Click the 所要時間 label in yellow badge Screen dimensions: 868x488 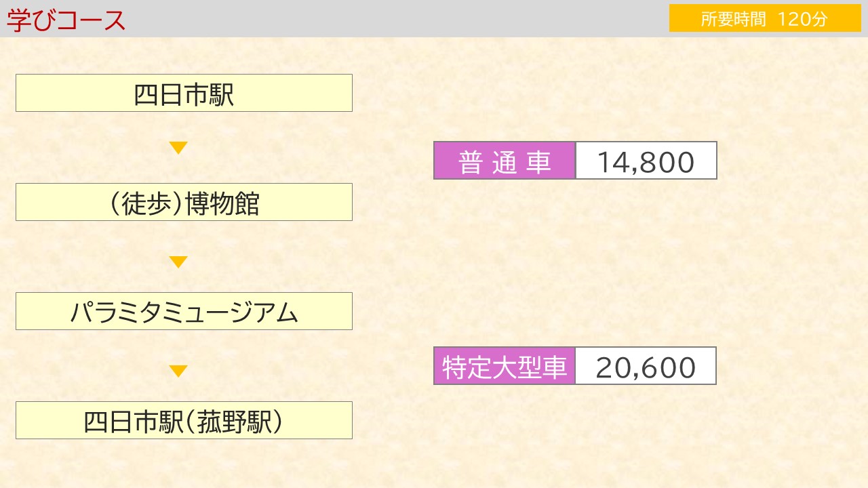pyautogui.click(x=733, y=19)
